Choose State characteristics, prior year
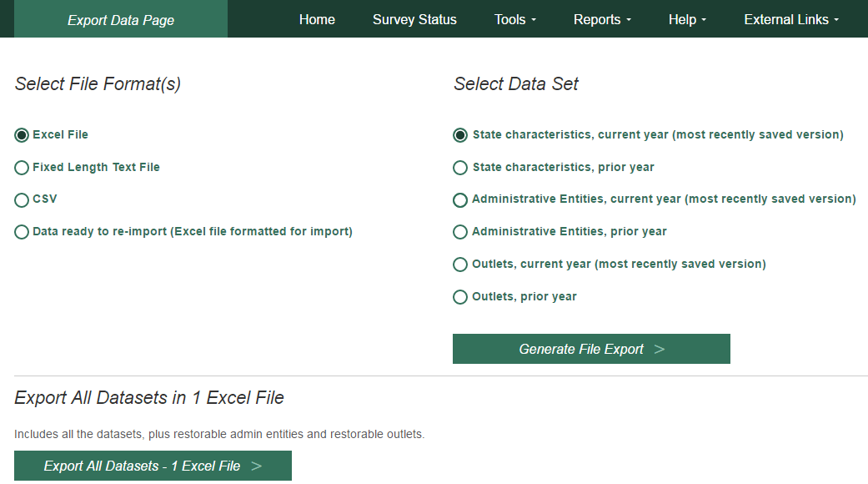868x484 pixels. click(x=460, y=168)
